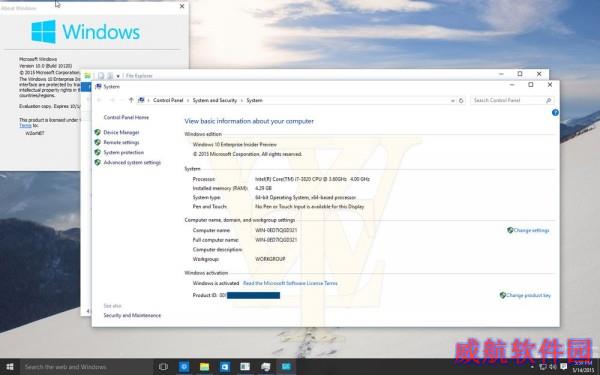
Task: Click the search magnifier in Control Panel
Action: [548, 100]
